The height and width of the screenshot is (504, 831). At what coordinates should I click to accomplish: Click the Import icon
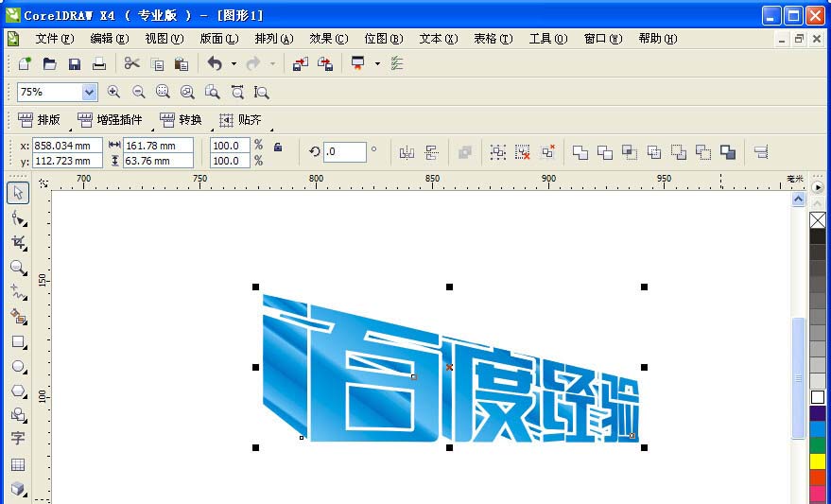(x=301, y=64)
